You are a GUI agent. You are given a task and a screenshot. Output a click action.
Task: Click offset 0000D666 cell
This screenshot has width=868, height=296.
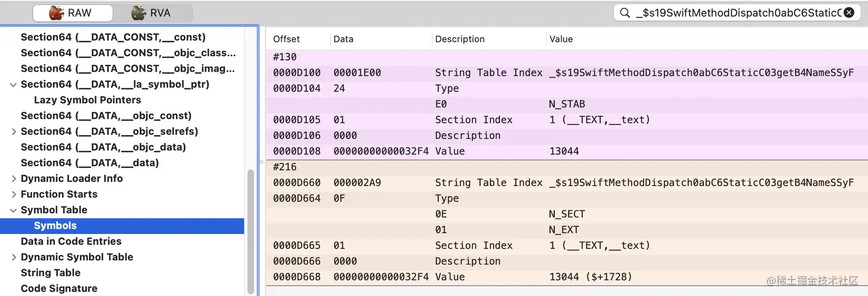pos(297,261)
